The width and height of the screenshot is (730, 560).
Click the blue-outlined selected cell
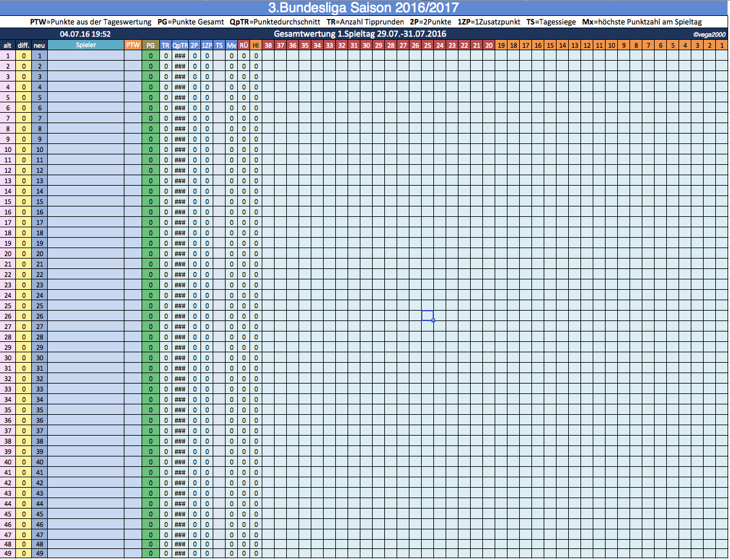tap(427, 316)
